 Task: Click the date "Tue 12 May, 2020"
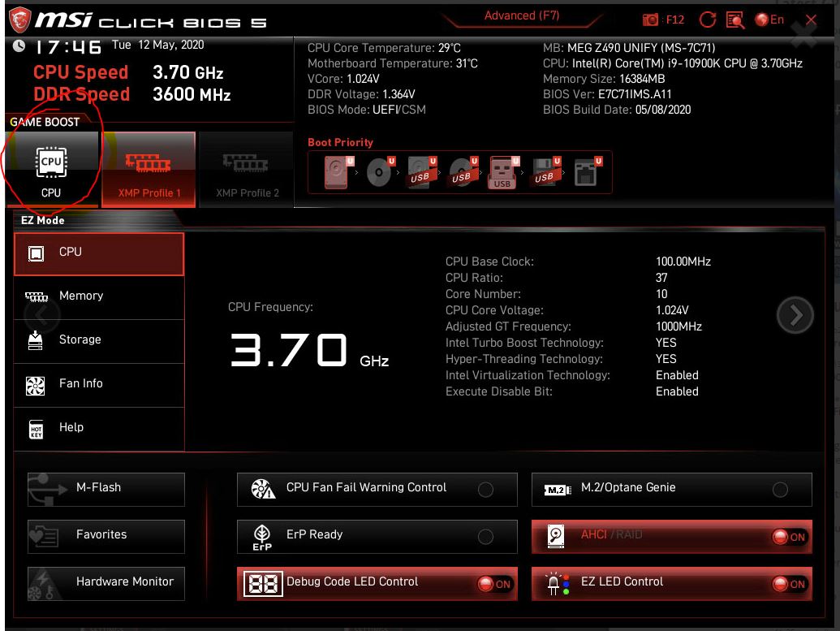pos(157,45)
